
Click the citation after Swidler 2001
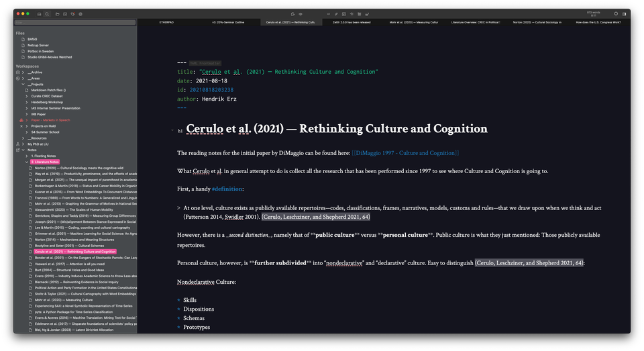click(x=316, y=217)
